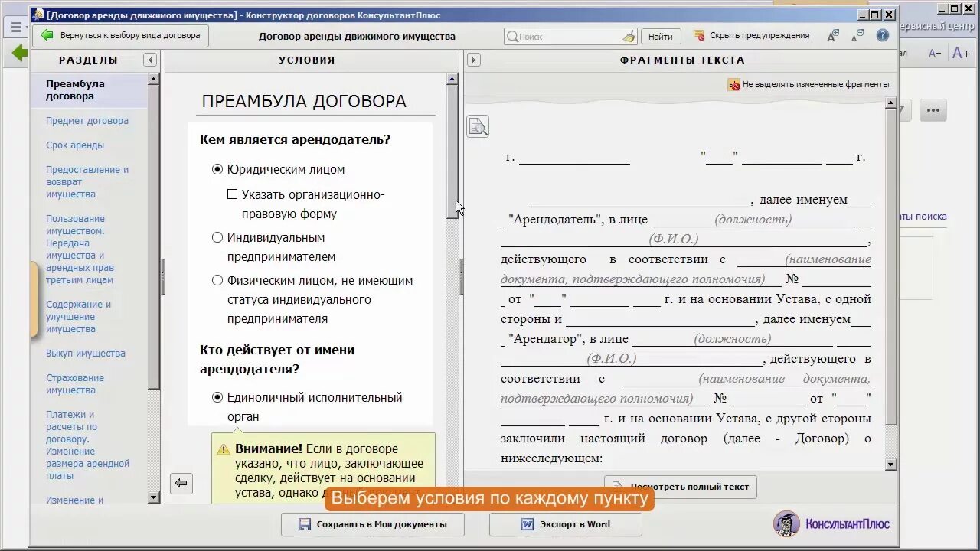980x551 pixels.
Task: Open Содержание и улучшение имущества section
Action: 78,317
